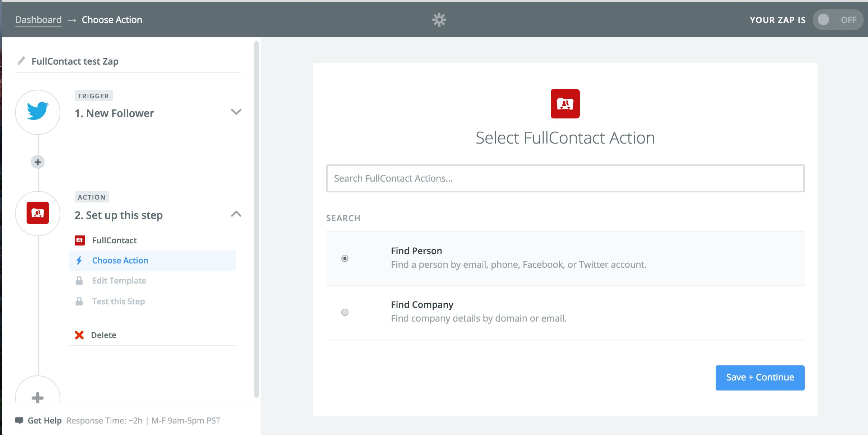This screenshot has width=868, height=435.
Task: Go to the Dashboard link
Action: click(38, 20)
